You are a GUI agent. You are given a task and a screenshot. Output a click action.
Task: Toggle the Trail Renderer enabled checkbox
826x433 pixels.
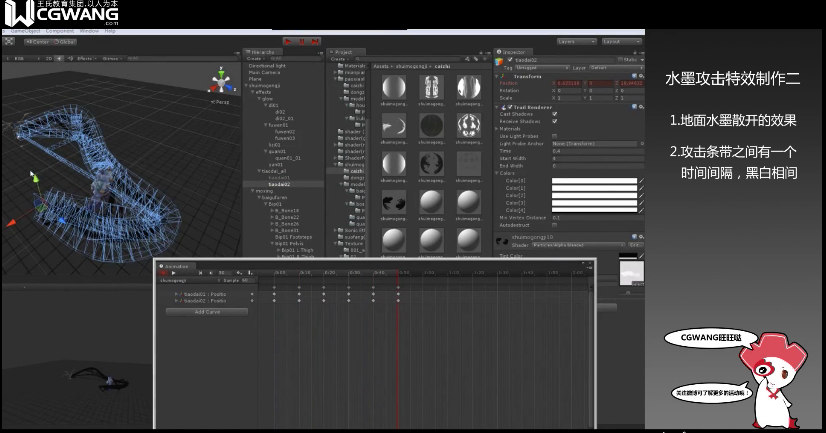click(509, 107)
